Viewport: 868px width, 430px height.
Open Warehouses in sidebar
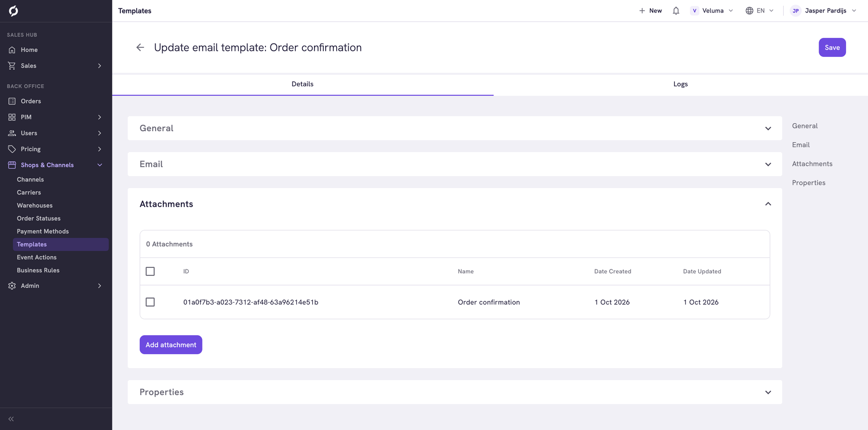click(x=34, y=206)
